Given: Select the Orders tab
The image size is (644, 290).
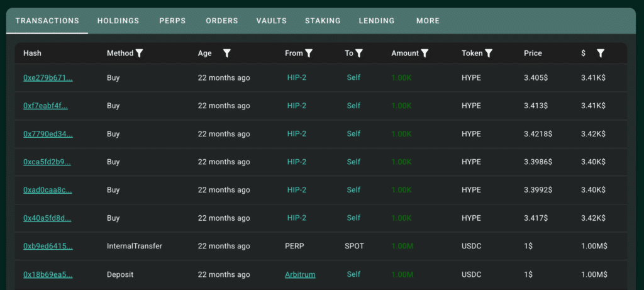Looking at the screenshot, I should tap(222, 21).
